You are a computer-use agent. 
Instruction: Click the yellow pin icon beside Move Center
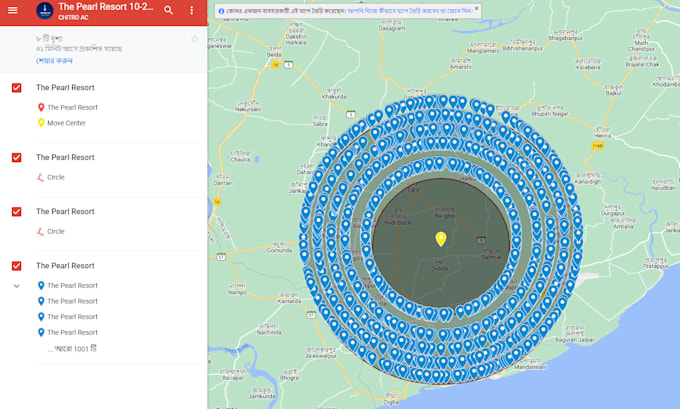pyautogui.click(x=41, y=123)
